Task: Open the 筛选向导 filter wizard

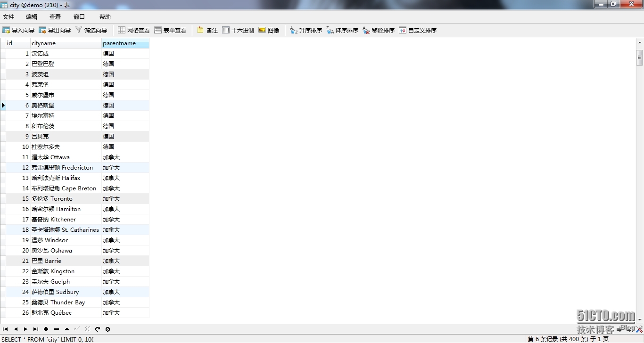Action: pyautogui.click(x=91, y=30)
